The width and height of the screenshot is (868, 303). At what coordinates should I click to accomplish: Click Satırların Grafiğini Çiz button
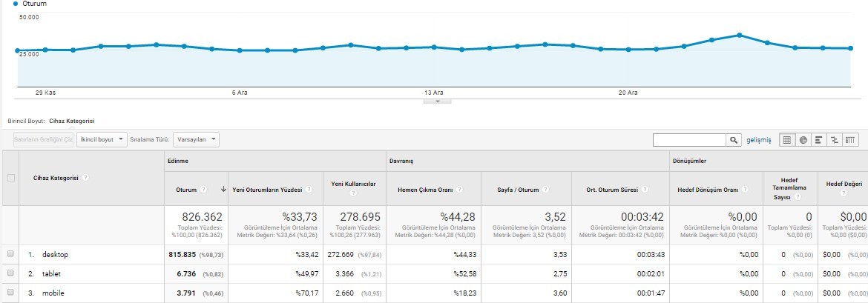click(43, 139)
